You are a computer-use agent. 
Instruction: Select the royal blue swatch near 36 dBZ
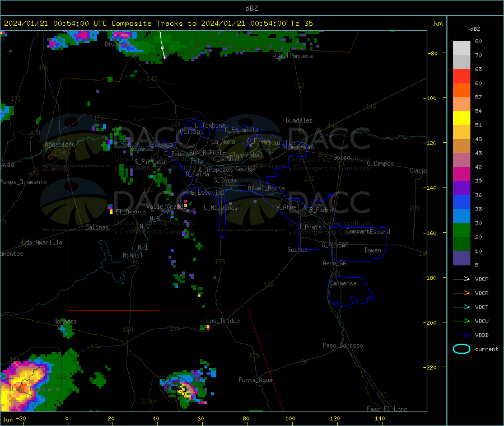461,202
